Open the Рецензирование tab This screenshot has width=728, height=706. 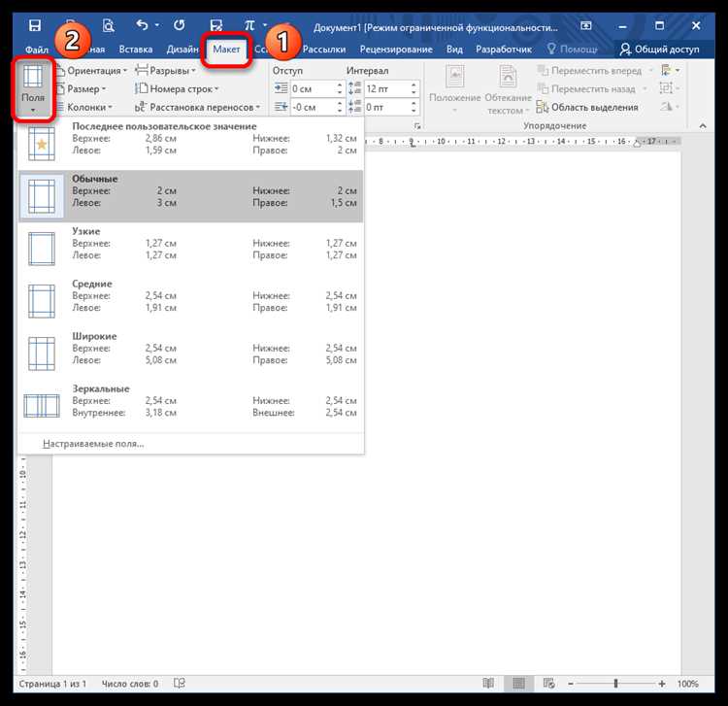point(396,50)
